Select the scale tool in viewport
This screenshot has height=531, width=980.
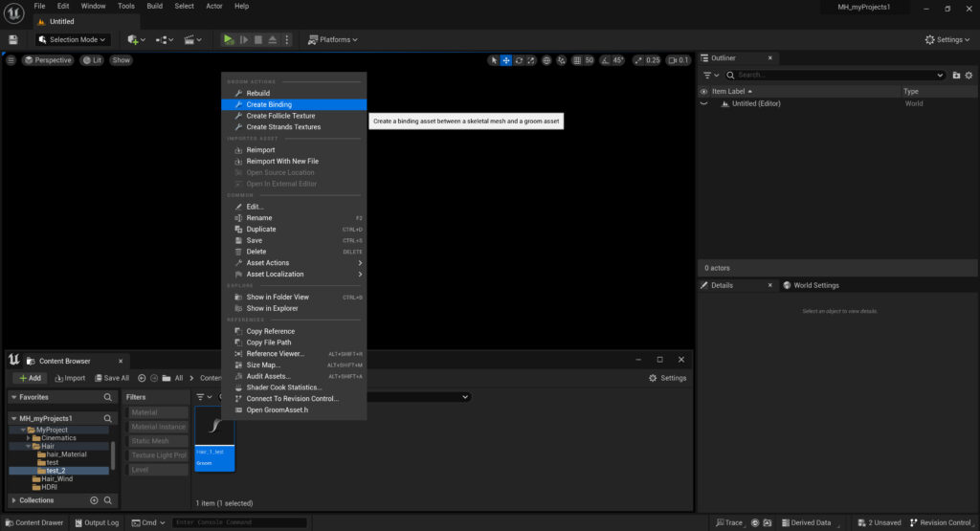(530, 60)
